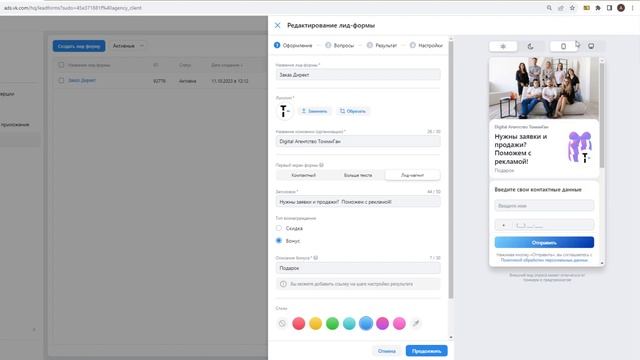Open the Активные filter dropdown in background page
Screen dimensions: 640x360
(128, 46)
